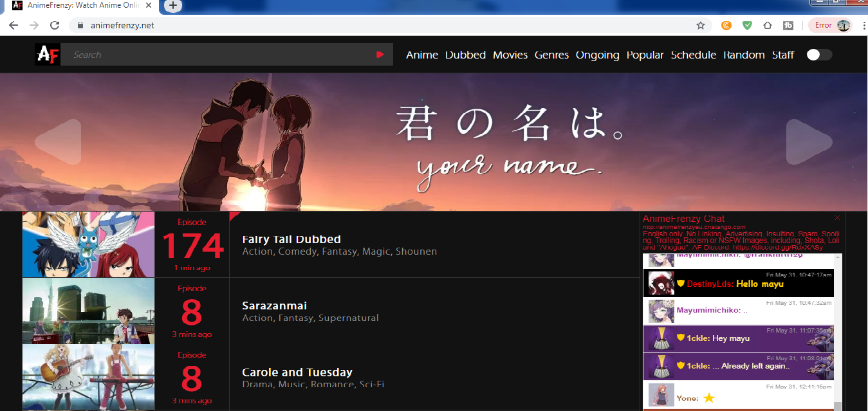Open the Staff page
Image resolution: width=868 pixels, height=411 pixels.
pos(783,55)
